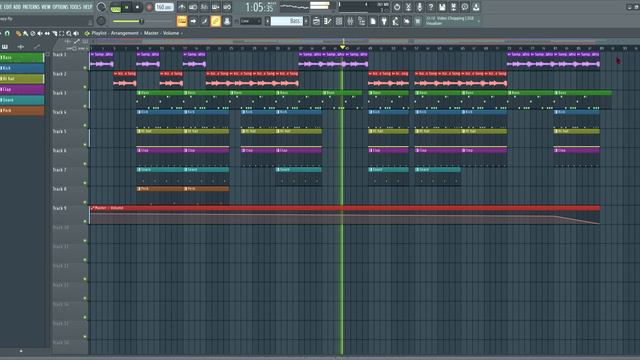Screen dimensions: 640x360
Task: Toggle typing keyboard to piano icon
Action: pyautogui.click(x=182, y=21)
